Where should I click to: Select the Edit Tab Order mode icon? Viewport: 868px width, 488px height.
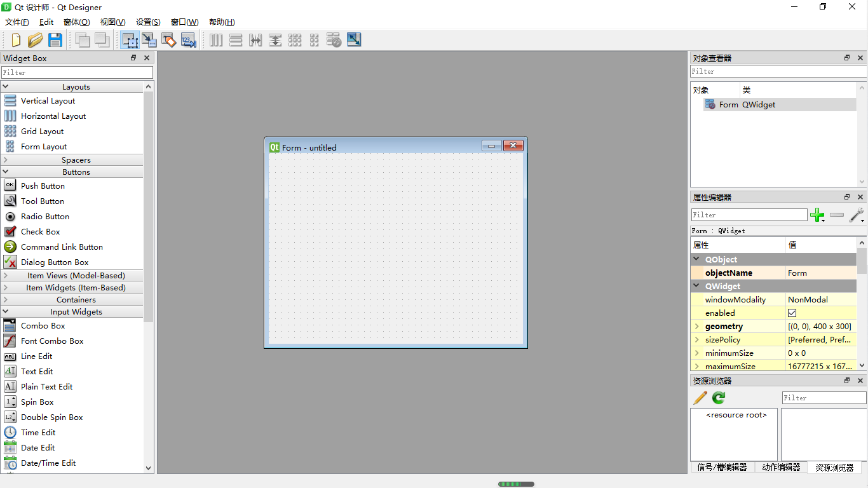click(188, 40)
